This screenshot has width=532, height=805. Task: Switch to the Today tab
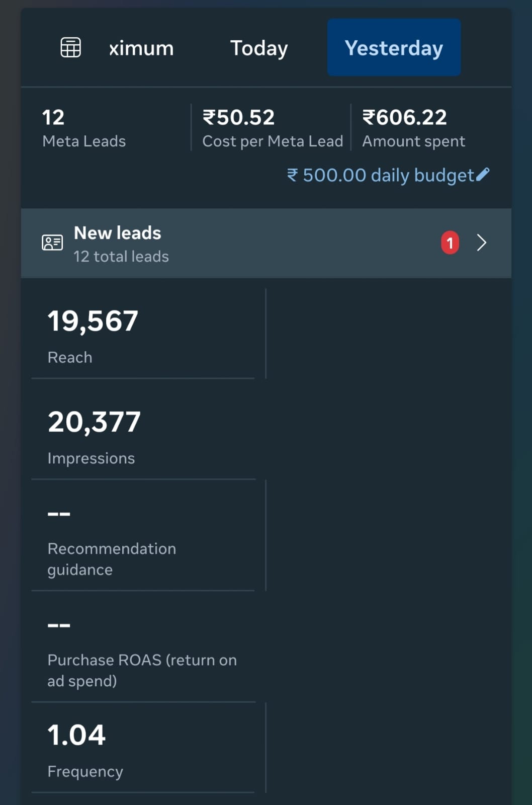(259, 48)
